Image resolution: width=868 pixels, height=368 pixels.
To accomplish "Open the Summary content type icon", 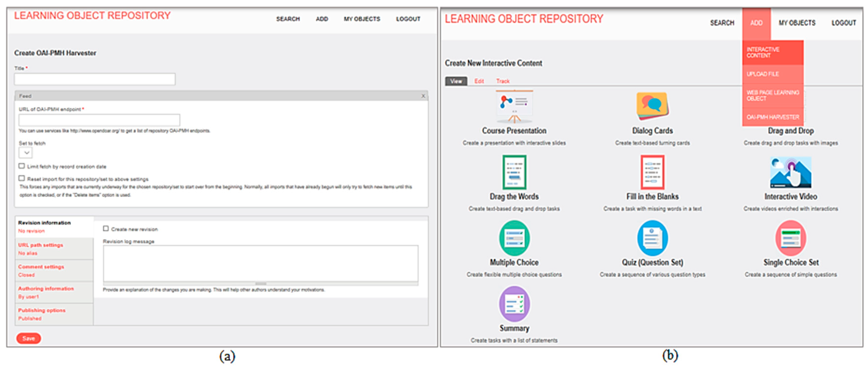I will [x=514, y=304].
